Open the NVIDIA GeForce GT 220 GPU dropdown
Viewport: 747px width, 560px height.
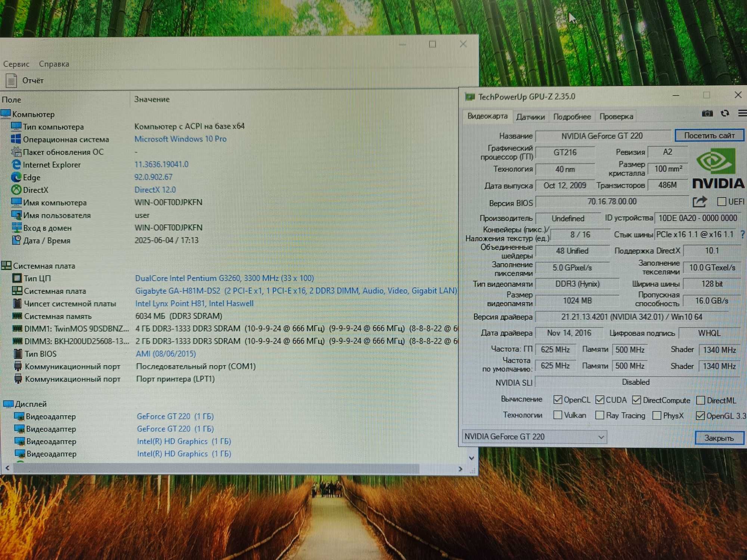534,436
